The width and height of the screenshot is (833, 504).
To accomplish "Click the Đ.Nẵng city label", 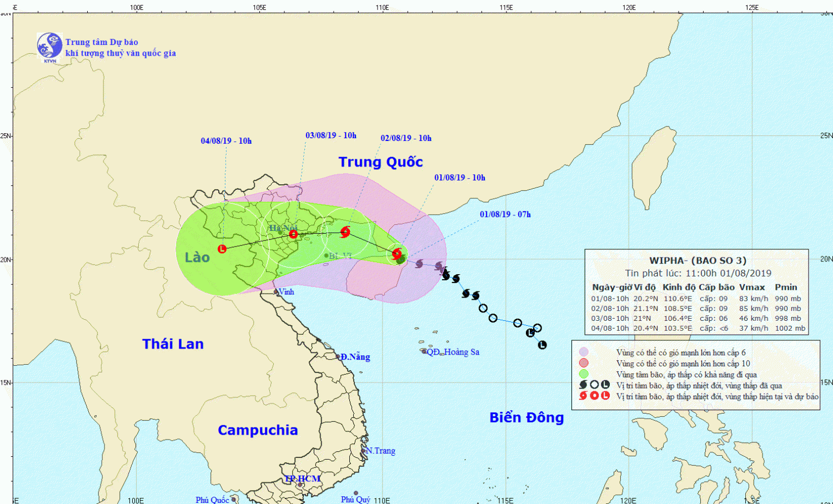I will pyautogui.click(x=355, y=357).
